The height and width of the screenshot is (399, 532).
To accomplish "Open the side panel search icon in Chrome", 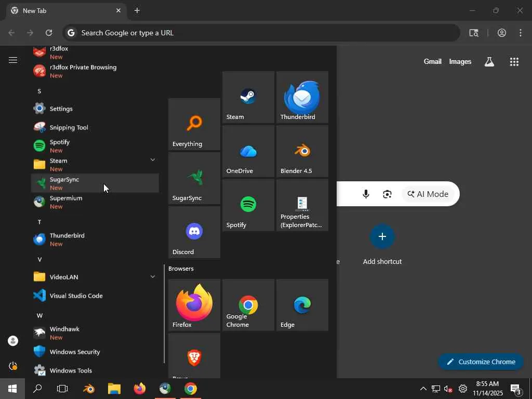I will tap(474, 33).
